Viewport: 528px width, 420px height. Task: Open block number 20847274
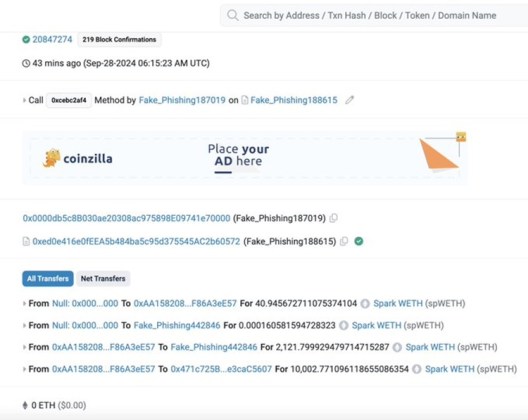click(52, 39)
